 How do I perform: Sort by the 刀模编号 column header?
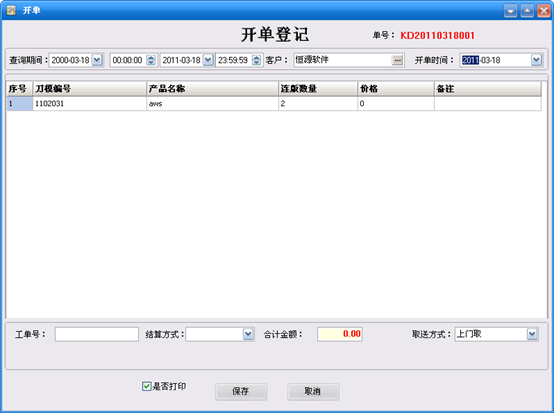[x=90, y=89]
